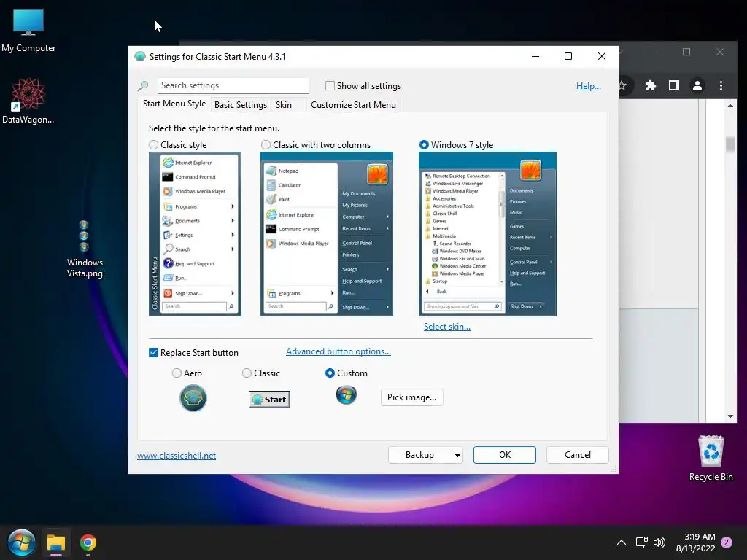Choose Aero start button radio

pos(177,373)
